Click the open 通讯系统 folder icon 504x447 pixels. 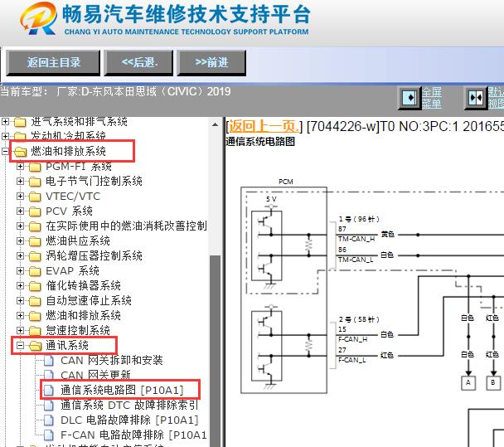pos(35,346)
